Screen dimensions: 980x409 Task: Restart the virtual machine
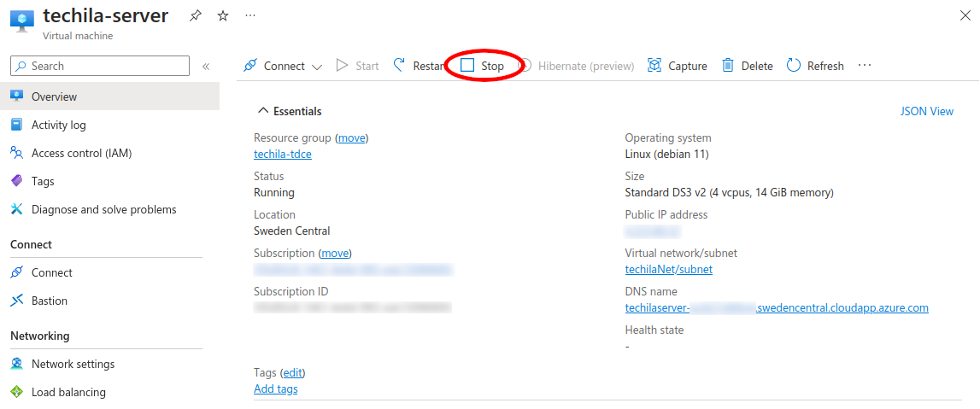click(419, 66)
